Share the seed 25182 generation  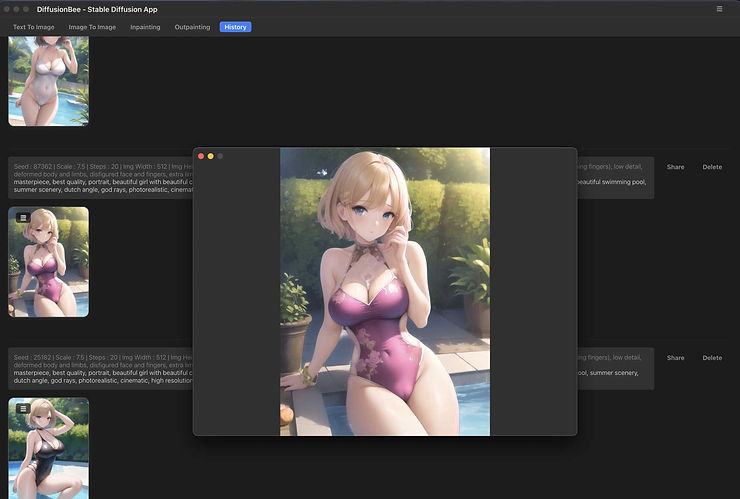click(x=675, y=357)
